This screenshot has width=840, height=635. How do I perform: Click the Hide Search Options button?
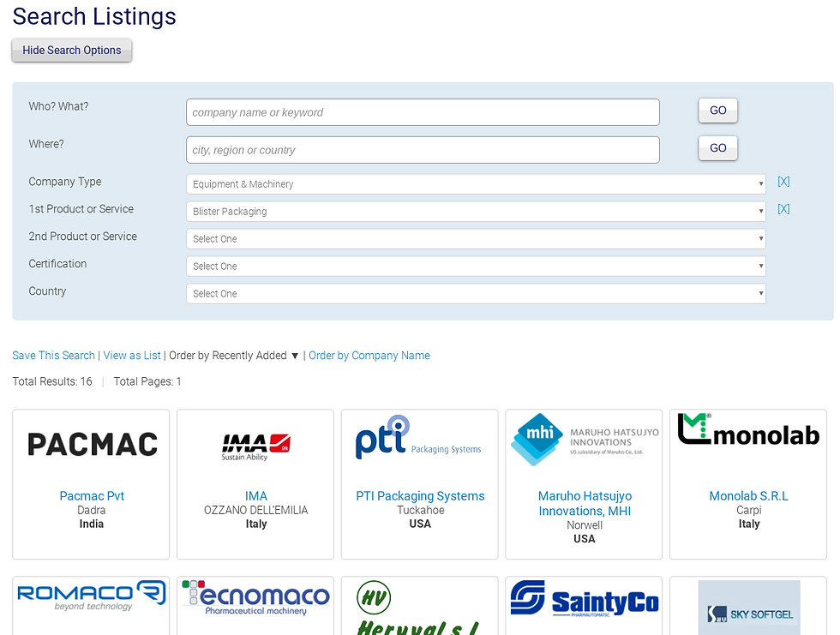[72, 51]
